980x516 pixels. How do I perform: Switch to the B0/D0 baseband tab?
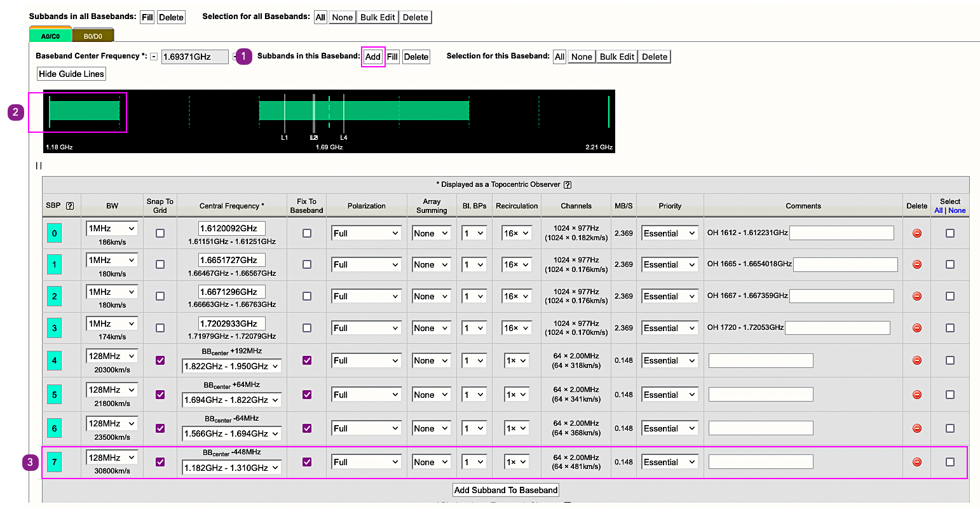tap(93, 36)
